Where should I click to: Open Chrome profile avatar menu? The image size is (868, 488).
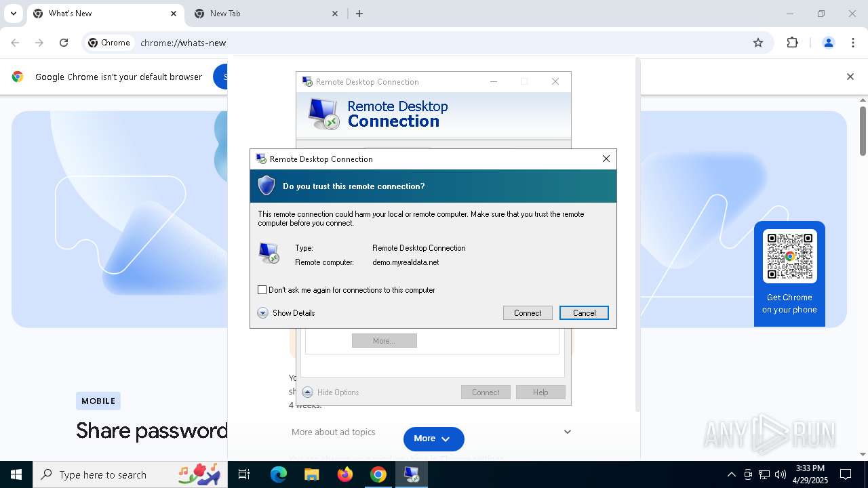(829, 43)
